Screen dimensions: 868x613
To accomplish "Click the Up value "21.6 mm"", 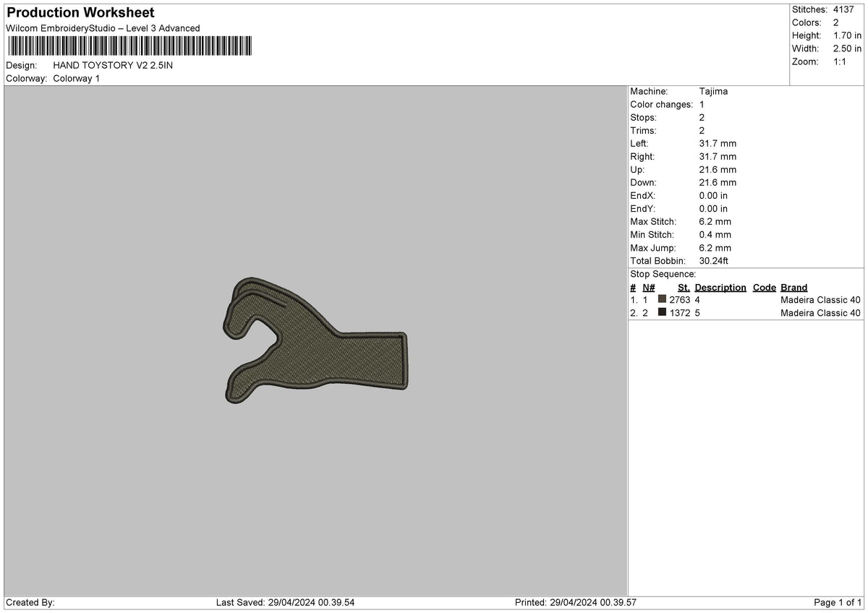I will click(718, 169).
